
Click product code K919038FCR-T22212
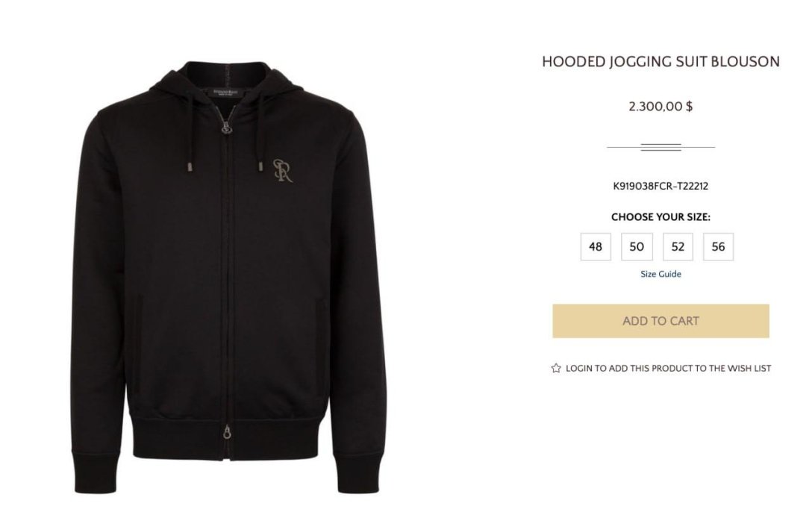pyautogui.click(x=660, y=186)
